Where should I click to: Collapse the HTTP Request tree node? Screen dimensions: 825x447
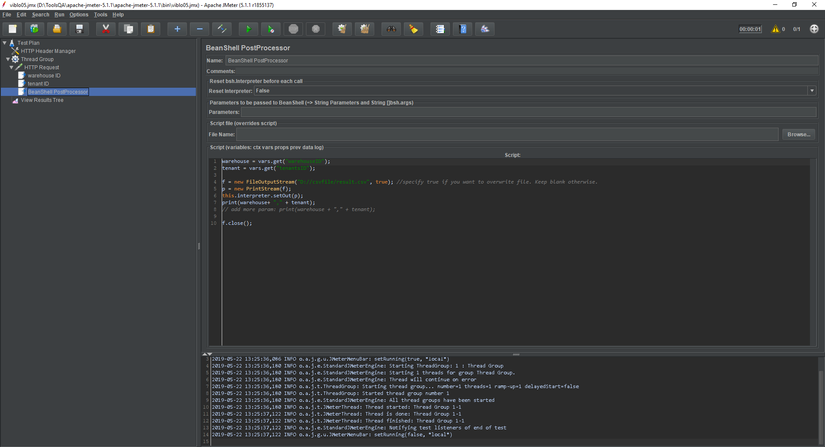tap(12, 67)
